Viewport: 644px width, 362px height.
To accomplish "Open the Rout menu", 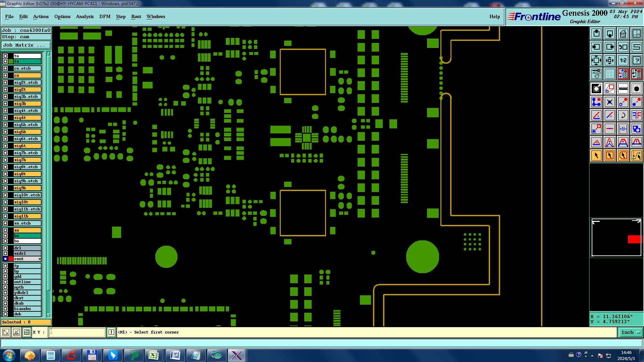I will [x=136, y=16].
